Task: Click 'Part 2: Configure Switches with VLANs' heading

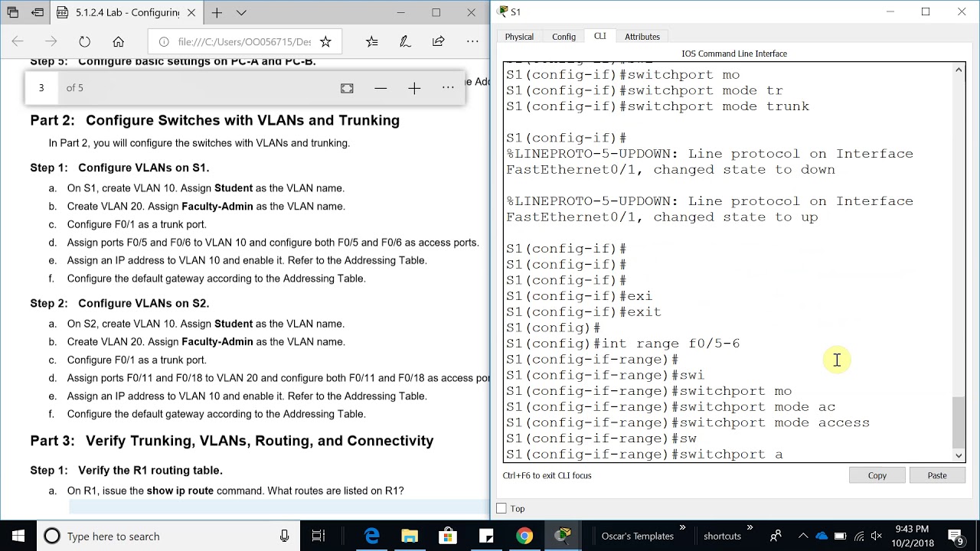Action: click(x=215, y=120)
